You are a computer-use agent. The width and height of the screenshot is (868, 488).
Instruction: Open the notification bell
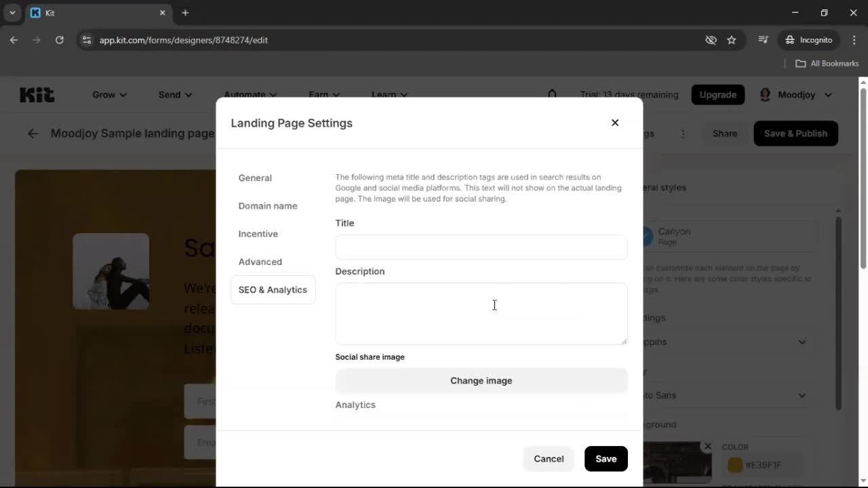click(553, 95)
